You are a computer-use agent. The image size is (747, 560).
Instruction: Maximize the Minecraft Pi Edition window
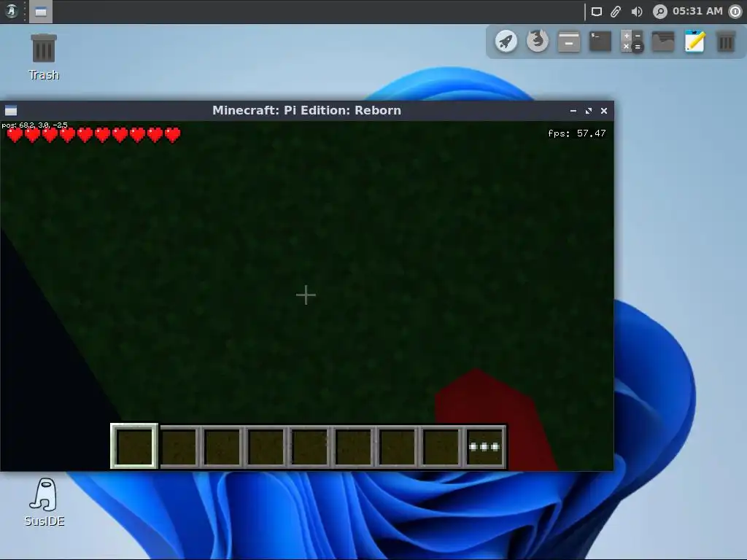click(x=589, y=111)
